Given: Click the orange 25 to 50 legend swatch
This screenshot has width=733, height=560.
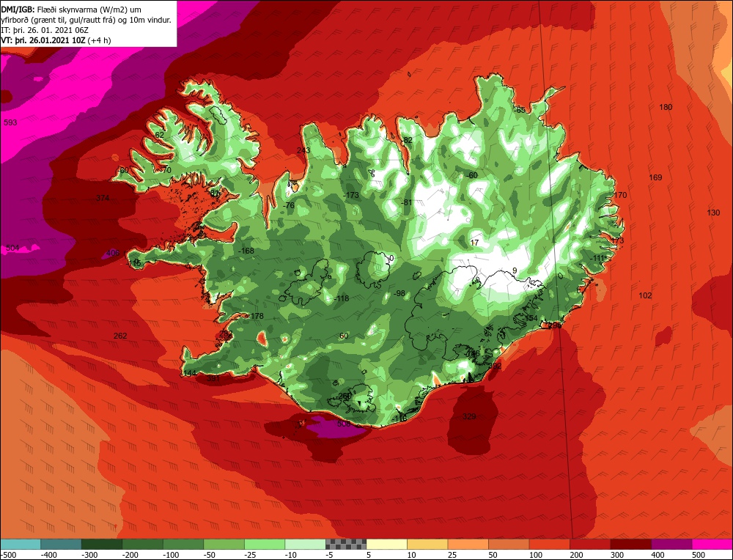Looking at the screenshot, I should (468, 544).
